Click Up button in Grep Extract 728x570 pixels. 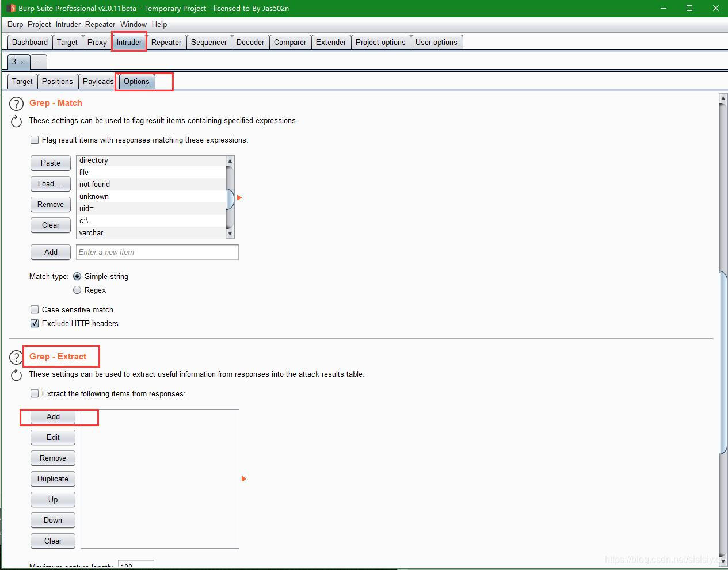(x=53, y=499)
